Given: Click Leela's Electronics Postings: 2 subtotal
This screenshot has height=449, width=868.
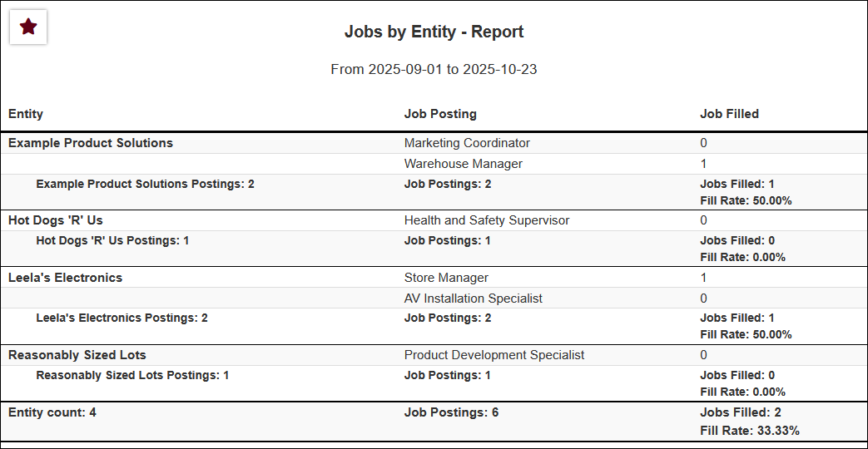Looking at the screenshot, I should click(122, 318).
